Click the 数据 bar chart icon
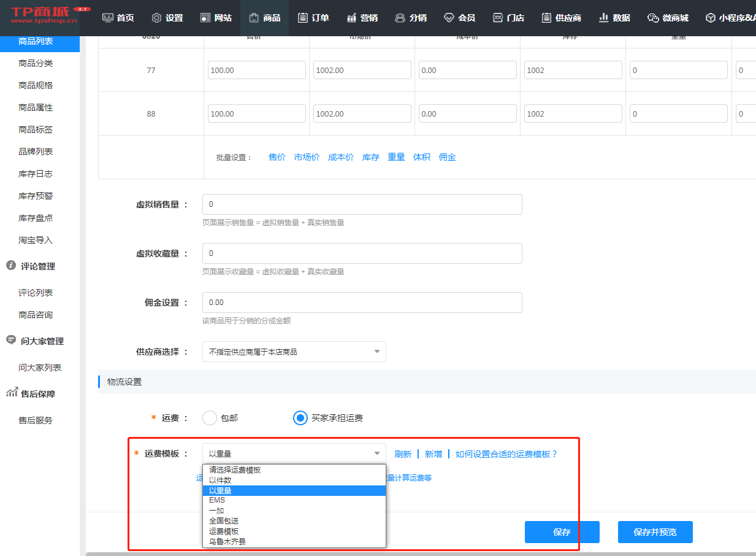The width and height of the screenshot is (756, 556). [x=603, y=18]
